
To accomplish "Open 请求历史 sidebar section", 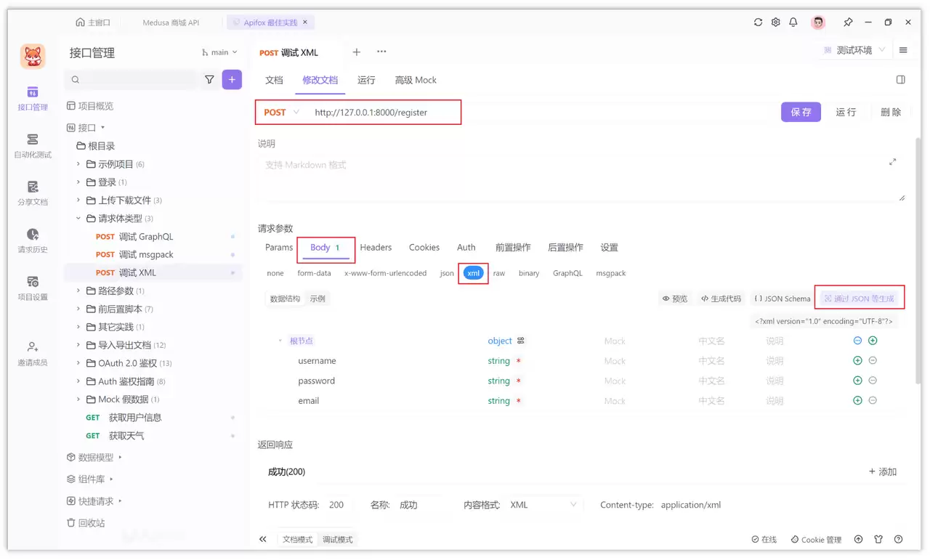I will 33,241.
